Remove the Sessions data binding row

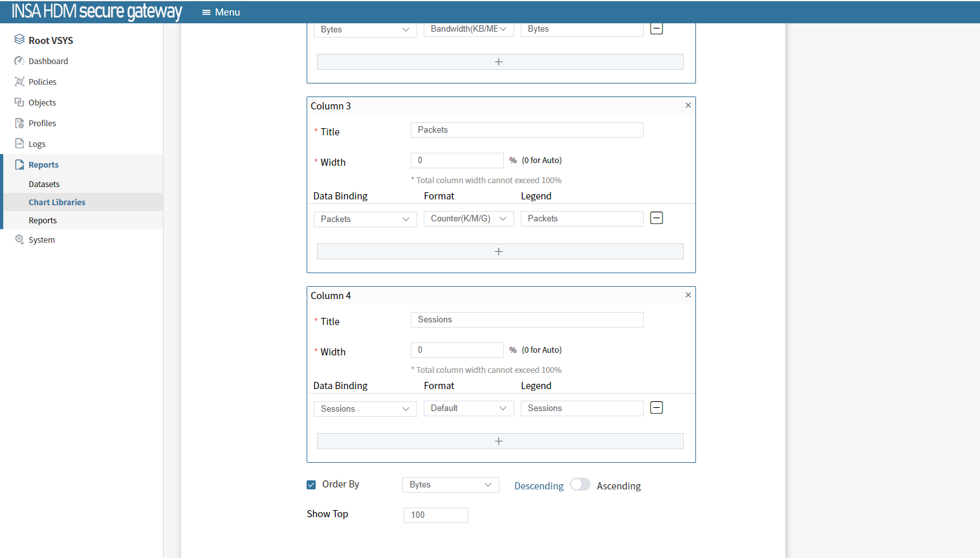point(656,408)
